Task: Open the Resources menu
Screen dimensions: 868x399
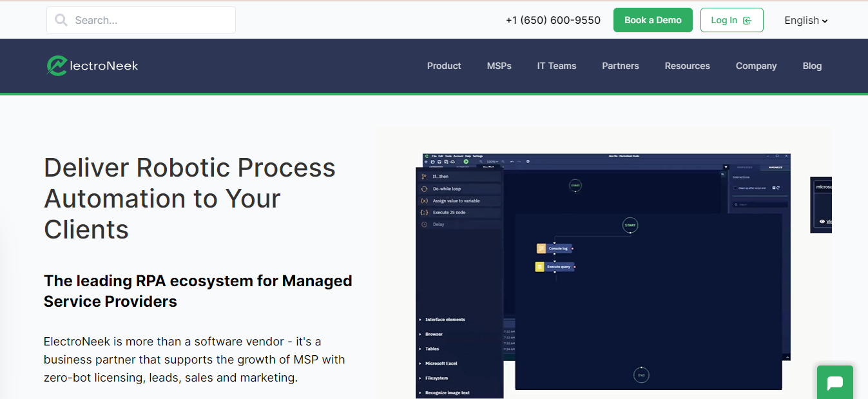Action: click(x=688, y=66)
